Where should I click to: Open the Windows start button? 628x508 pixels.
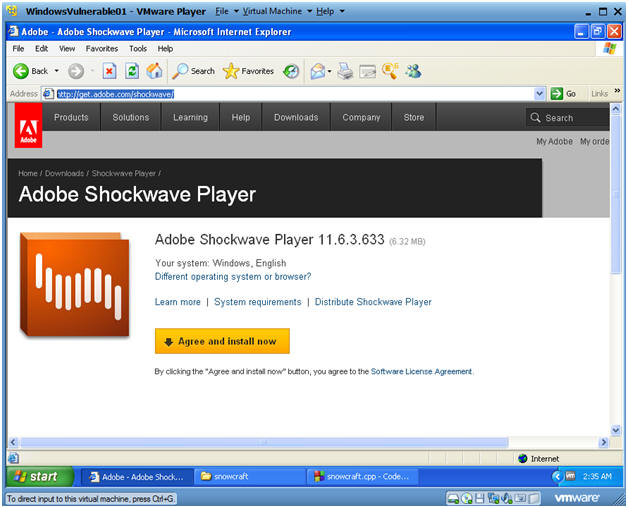click(x=40, y=476)
